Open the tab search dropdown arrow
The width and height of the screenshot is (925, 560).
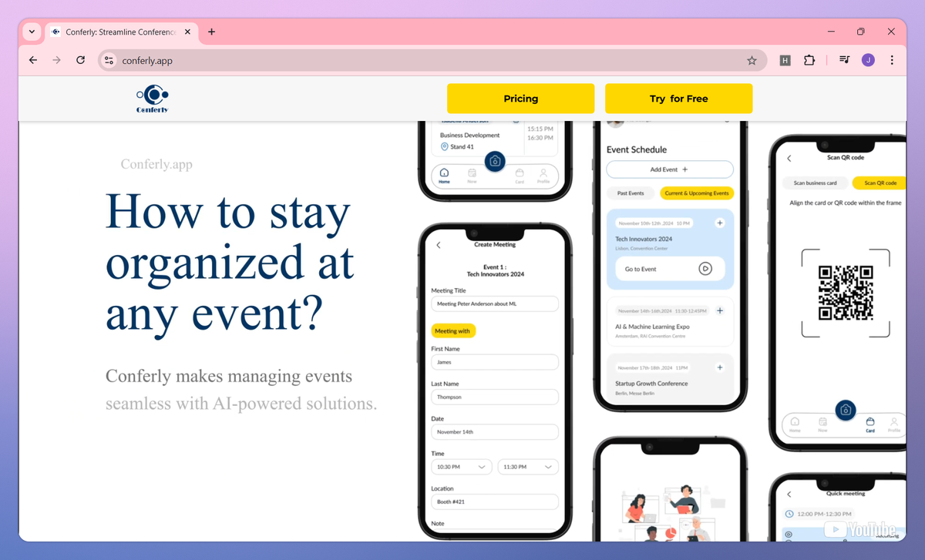[32, 32]
